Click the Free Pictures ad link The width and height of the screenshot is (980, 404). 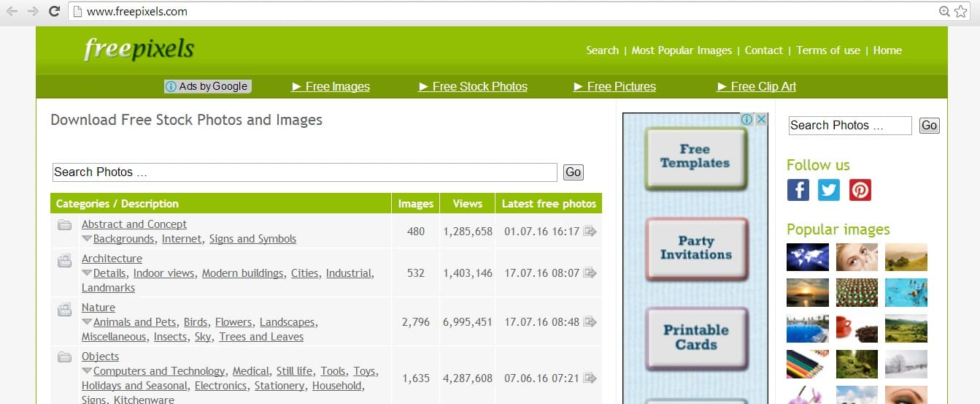[614, 86]
